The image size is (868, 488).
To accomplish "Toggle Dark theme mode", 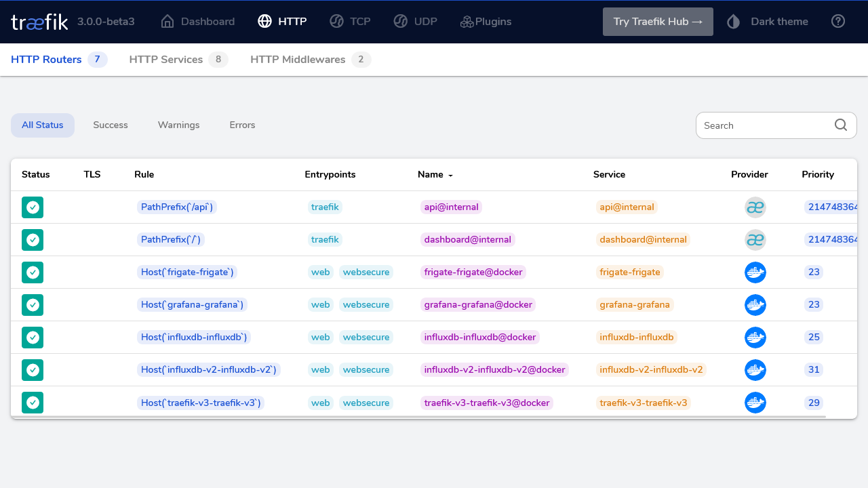I will (768, 22).
